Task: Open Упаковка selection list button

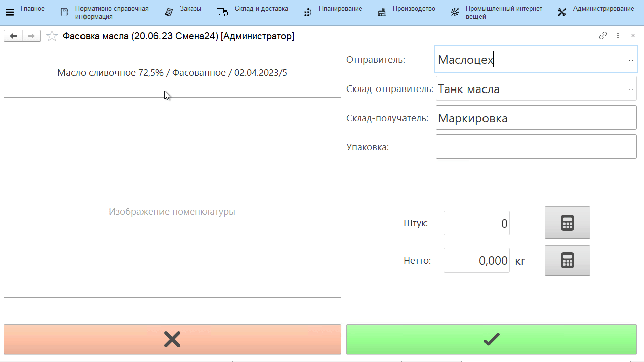Action: [x=631, y=147]
